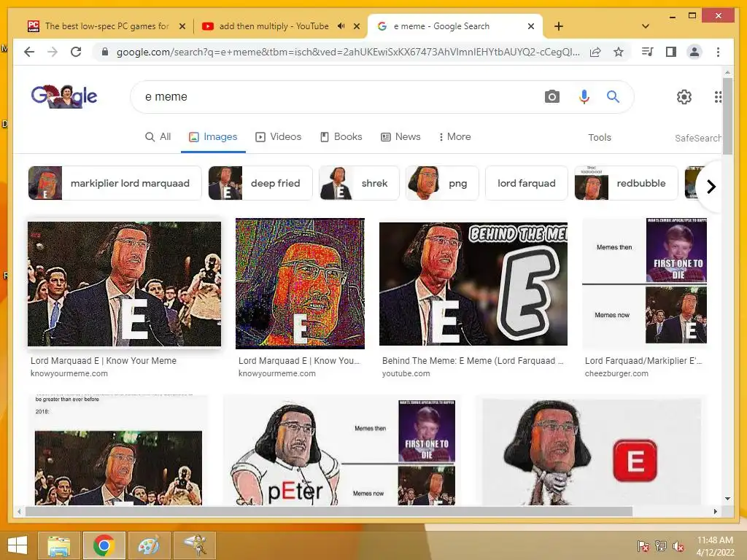Reload the page with the refresh icon
Viewport: 747px width, 560px height.
76,52
